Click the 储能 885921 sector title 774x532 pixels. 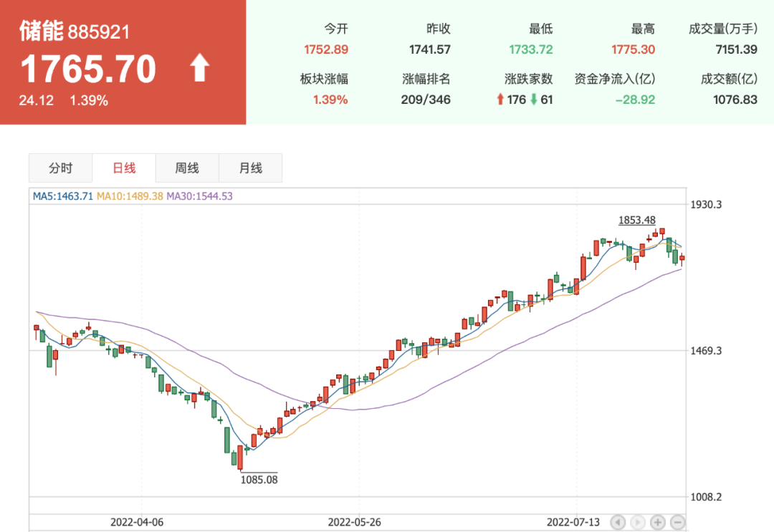75,32
